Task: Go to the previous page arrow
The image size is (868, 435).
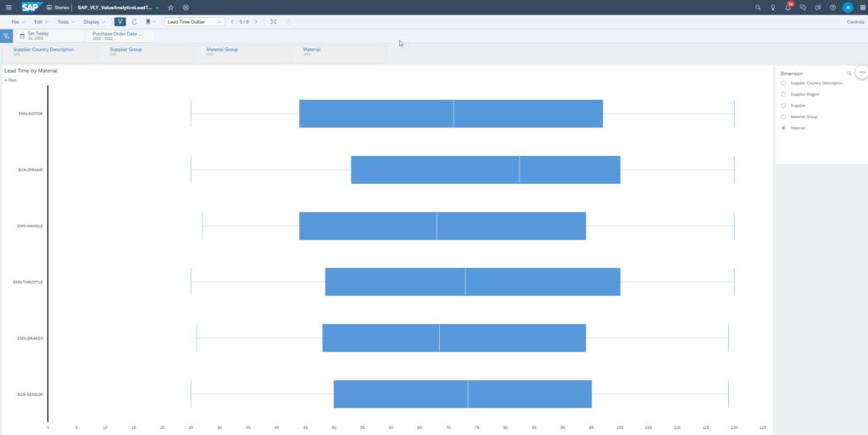Action: pos(232,21)
